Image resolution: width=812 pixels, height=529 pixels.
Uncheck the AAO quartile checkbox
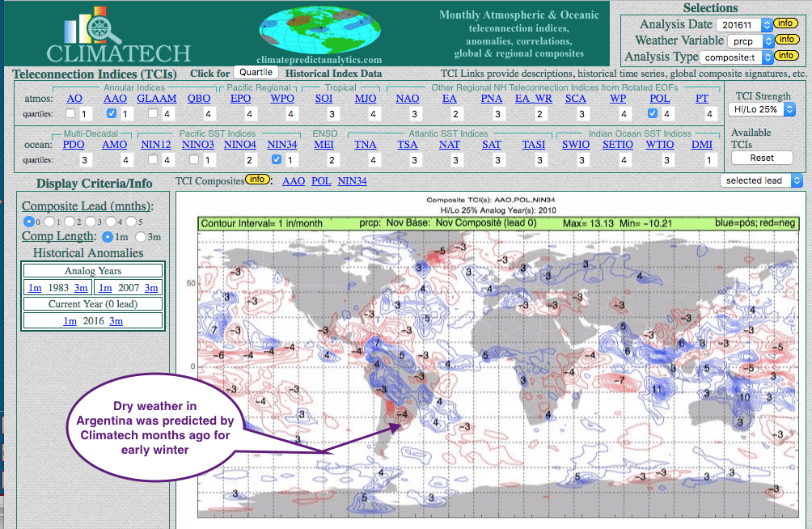coord(112,114)
